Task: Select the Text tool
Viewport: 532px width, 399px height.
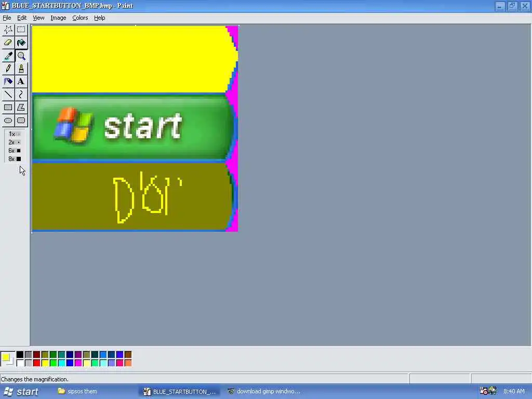Action: tap(21, 82)
